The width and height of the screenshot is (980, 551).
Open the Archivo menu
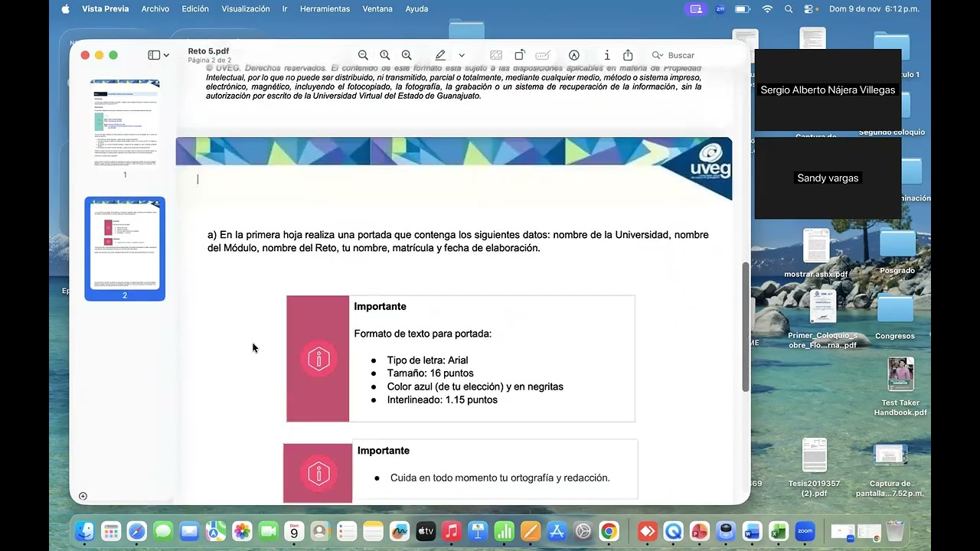(x=155, y=9)
